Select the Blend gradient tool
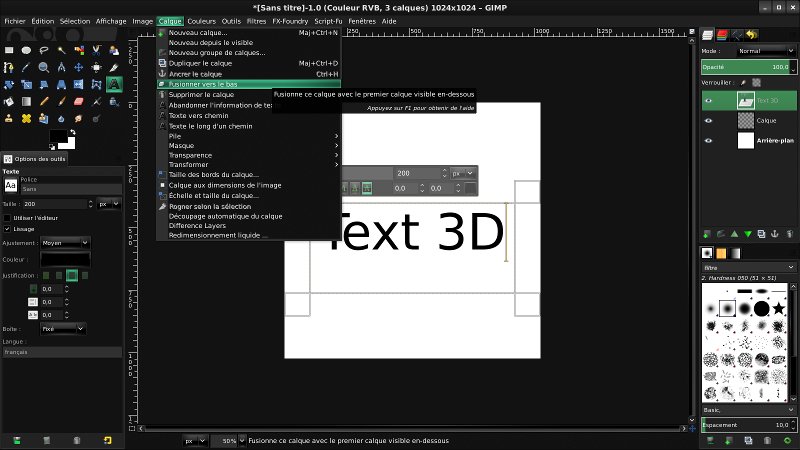The height and width of the screenshot is (450, 800). (27, 102)
